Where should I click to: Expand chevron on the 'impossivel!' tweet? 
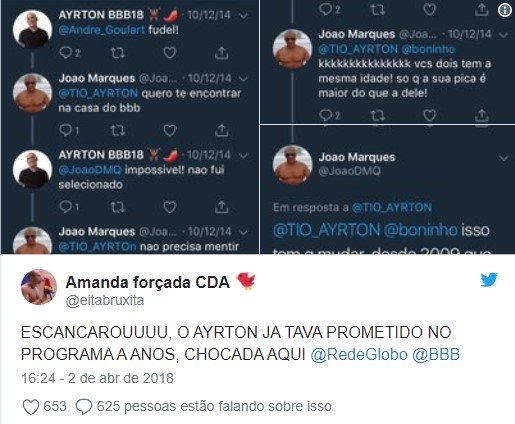click(x=244, y=155)
